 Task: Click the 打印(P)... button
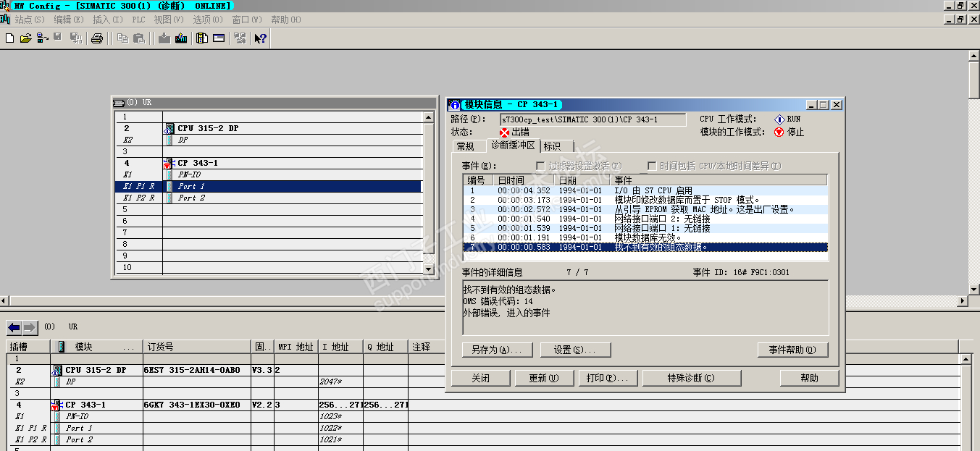(x=608, y=378)
